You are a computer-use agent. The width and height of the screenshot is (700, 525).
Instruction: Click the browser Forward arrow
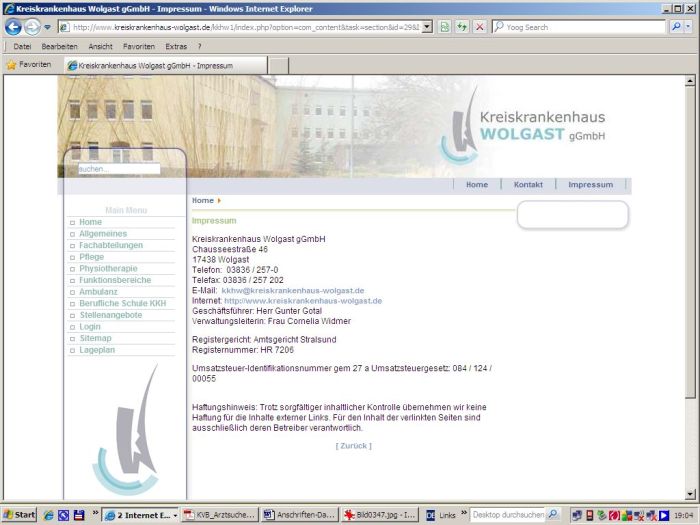(x=32, y=27)
